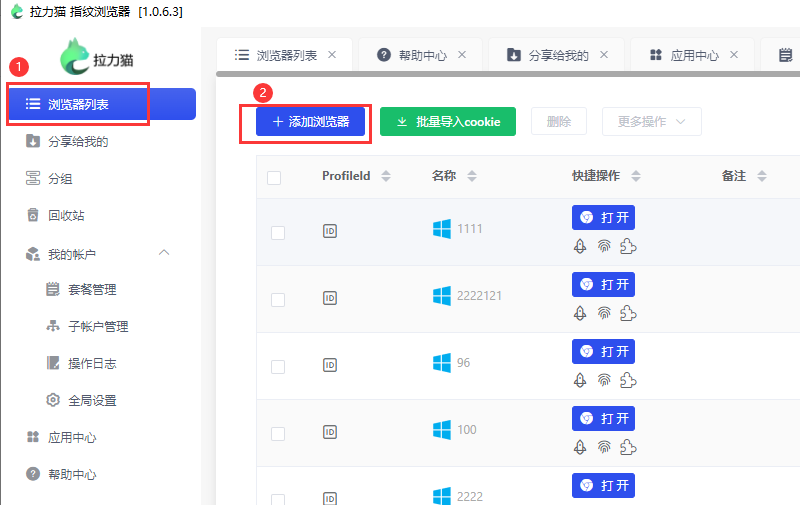This screenshot has width=800, height=505.
Task: Click the fingerprint icon in row 100
Action: click(604, 447)
